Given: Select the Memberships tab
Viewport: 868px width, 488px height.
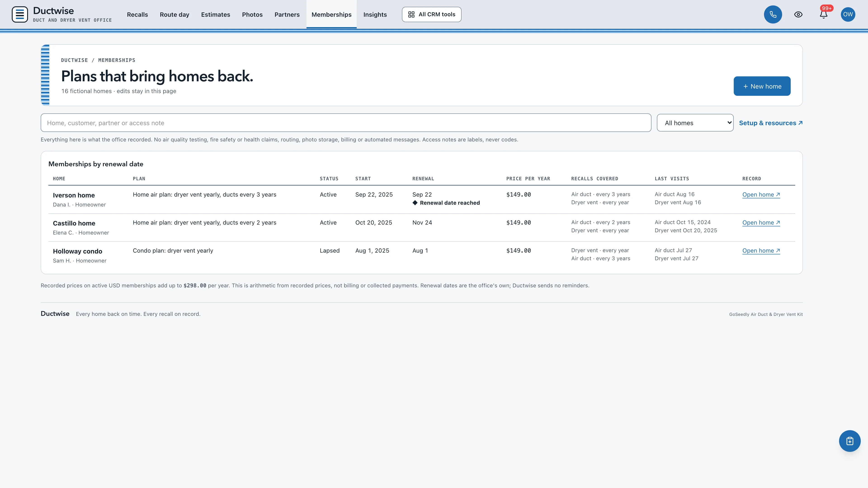Looking at the screenshot, I should point(331,14).
